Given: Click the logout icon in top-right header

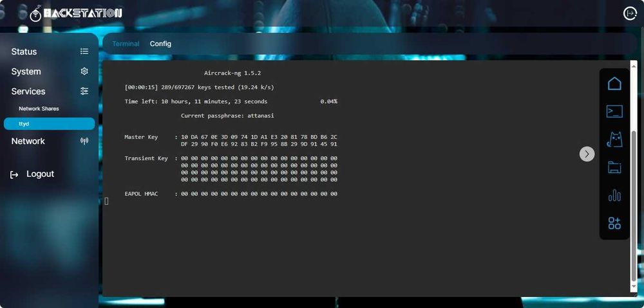Looking at the screenshot, I should pyautogui.click(x=630, y=13).
